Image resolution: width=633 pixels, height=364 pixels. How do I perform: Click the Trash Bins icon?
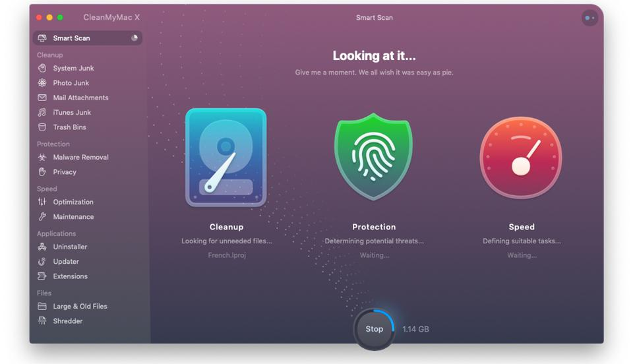click(x=42, y=127)
